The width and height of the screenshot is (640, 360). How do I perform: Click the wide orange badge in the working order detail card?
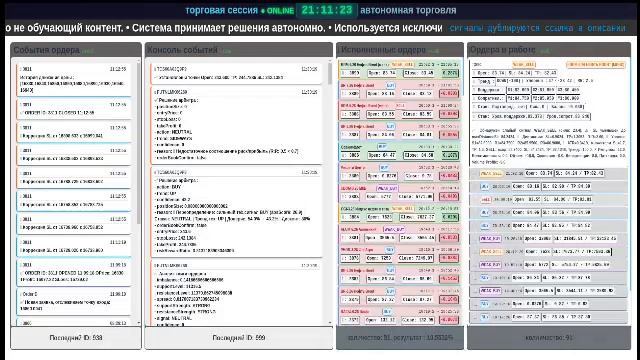coord(595,64)
